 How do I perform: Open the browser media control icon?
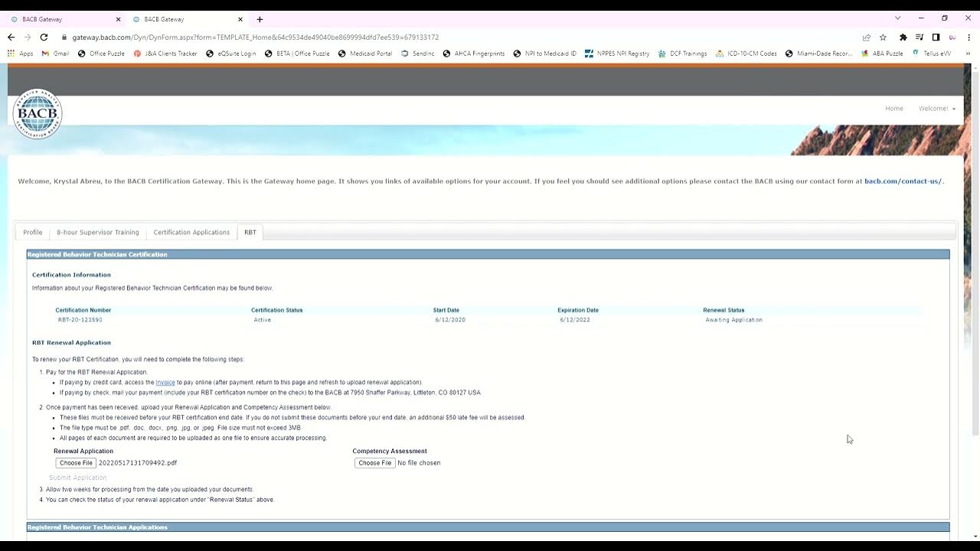pos(920,37)
